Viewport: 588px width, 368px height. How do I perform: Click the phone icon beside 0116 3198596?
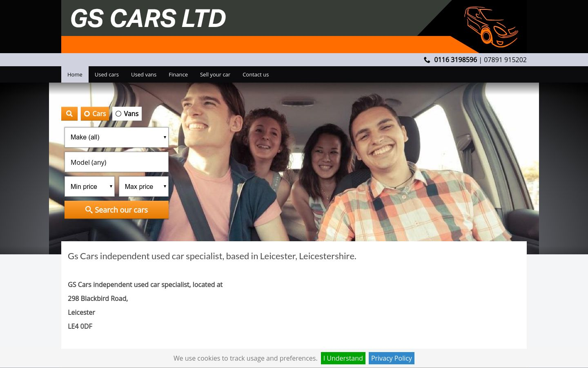coord(427,60)
